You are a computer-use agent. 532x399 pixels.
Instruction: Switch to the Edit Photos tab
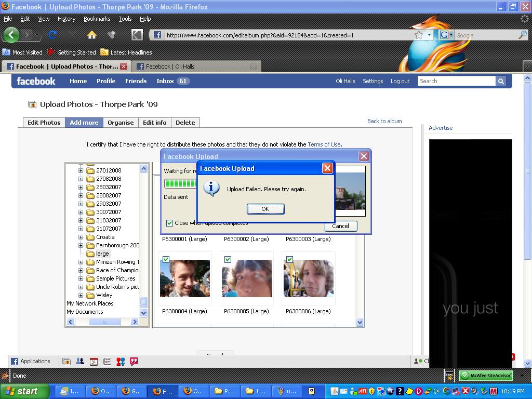coord(44,123)
